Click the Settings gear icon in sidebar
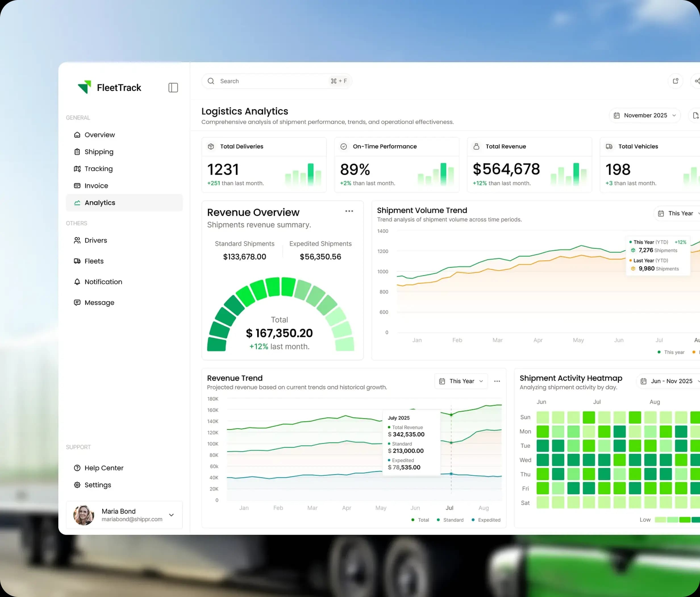The width and height of the screenshot is (700, 597). coord(77,485)
